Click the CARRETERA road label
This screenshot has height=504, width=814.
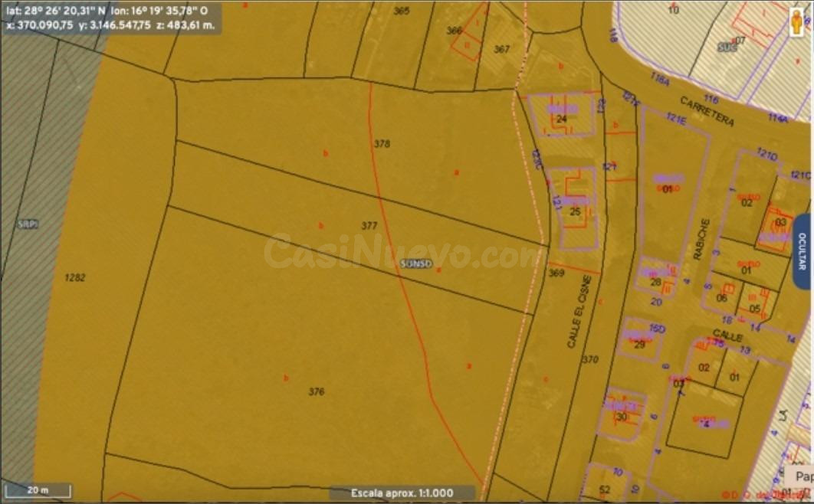pos(707,112)
